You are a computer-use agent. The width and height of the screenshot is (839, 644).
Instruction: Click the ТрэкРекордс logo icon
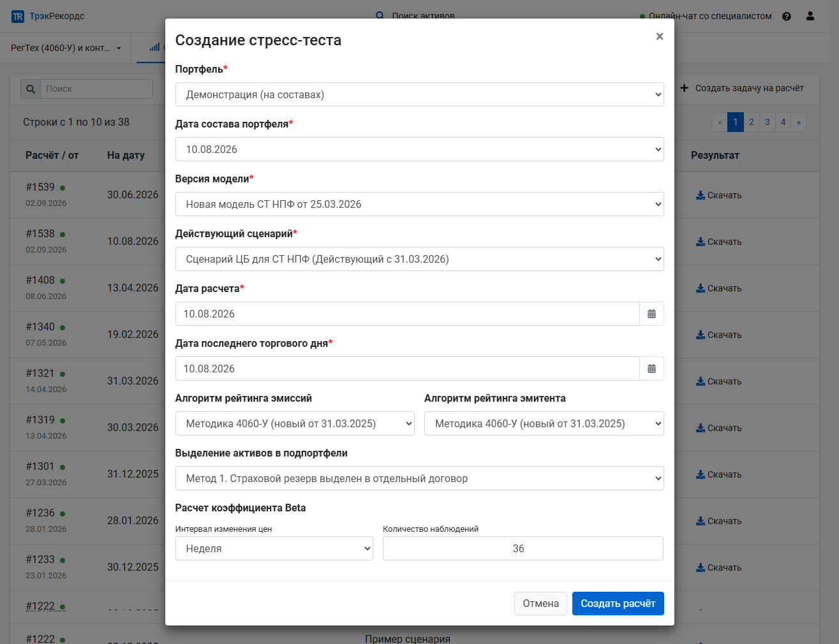click(18, 16)
